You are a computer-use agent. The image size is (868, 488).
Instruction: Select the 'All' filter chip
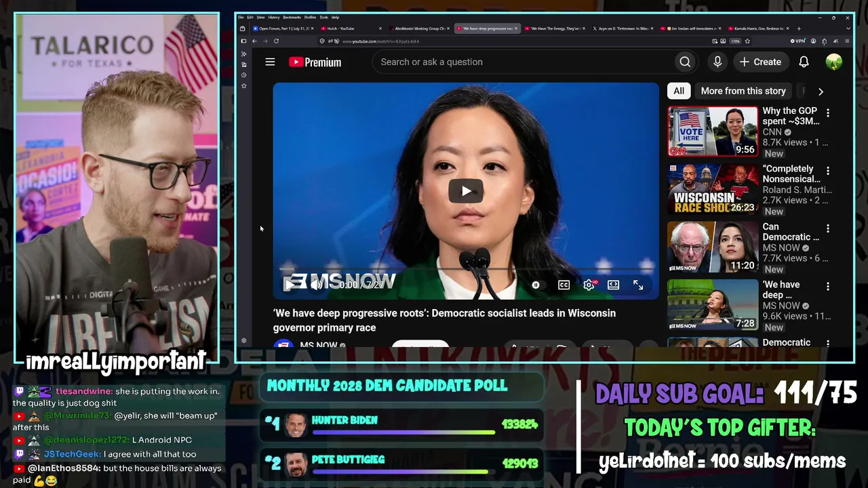tap(679, 91)
